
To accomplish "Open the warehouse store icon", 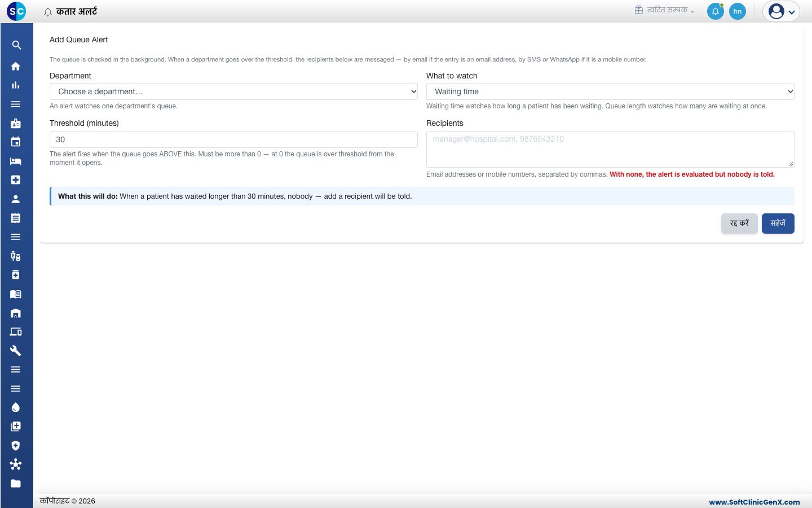I will [16, 313].
